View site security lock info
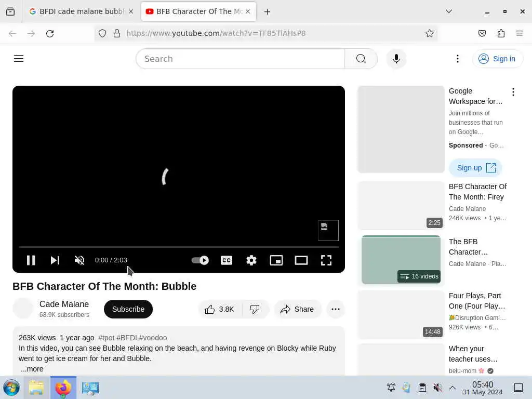Screen dimensions: 532x399 [117, 33]
